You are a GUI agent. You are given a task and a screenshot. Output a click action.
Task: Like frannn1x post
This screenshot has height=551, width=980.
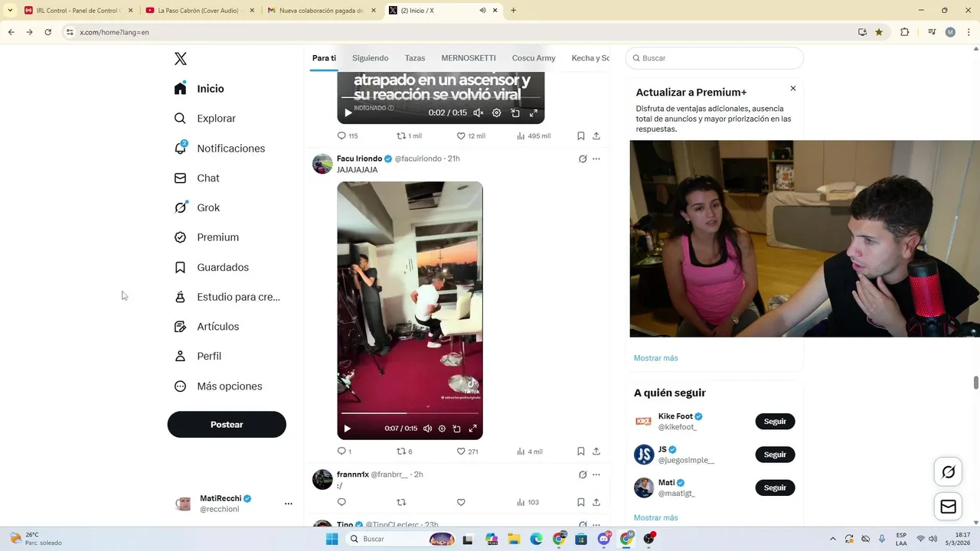coord(461,502)
